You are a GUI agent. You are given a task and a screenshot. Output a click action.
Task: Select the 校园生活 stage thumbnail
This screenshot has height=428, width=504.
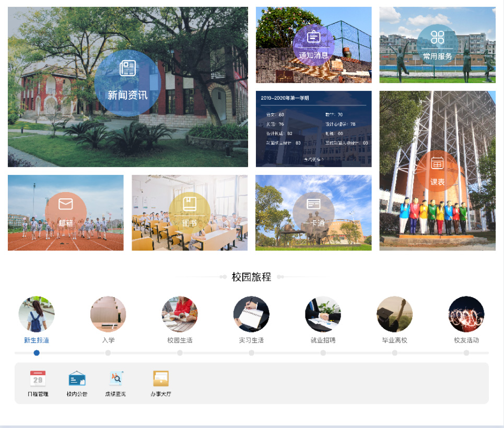pos(180,314)
